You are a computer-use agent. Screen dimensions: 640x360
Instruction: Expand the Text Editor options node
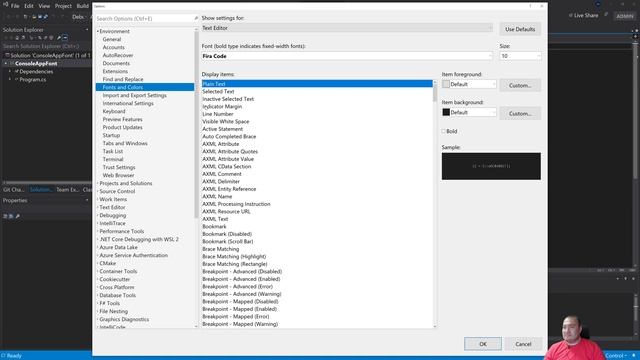pyautogui.click(x=98, y=207)
